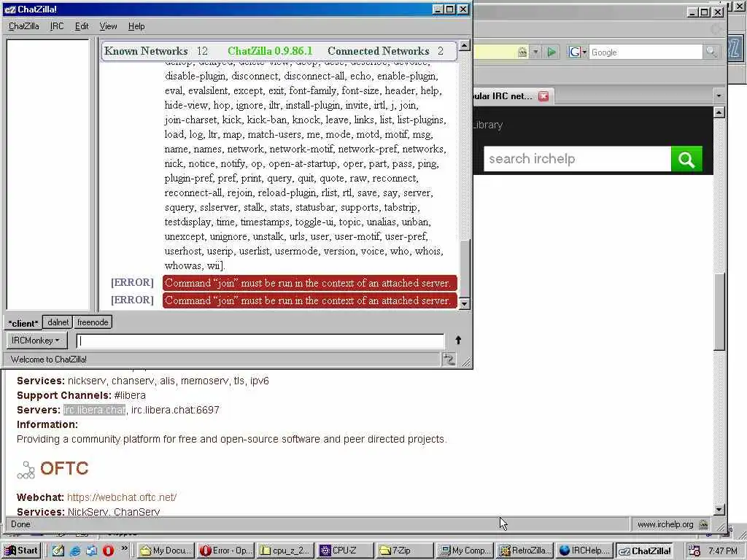Expand the quick launch overflow chevron
747x560 pixels.
tap(124, 548)
